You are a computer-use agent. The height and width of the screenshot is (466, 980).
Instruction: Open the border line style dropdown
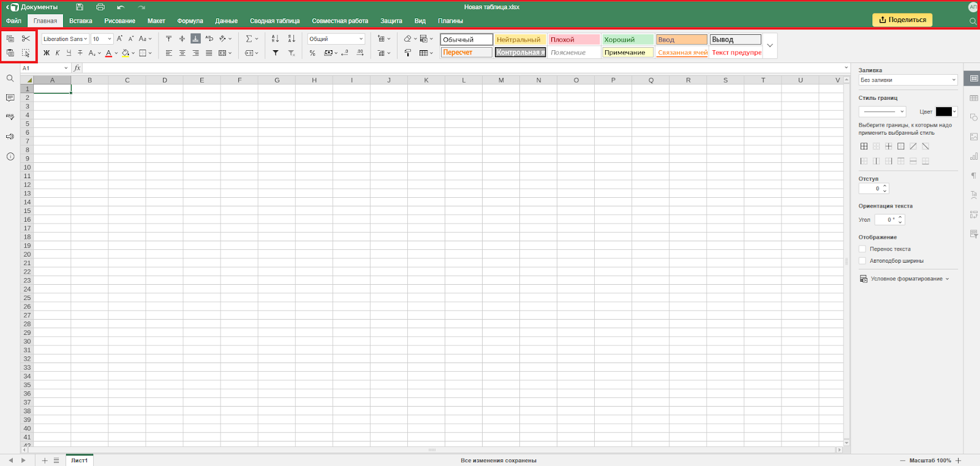pyautogui.click(x=882, y=111)
